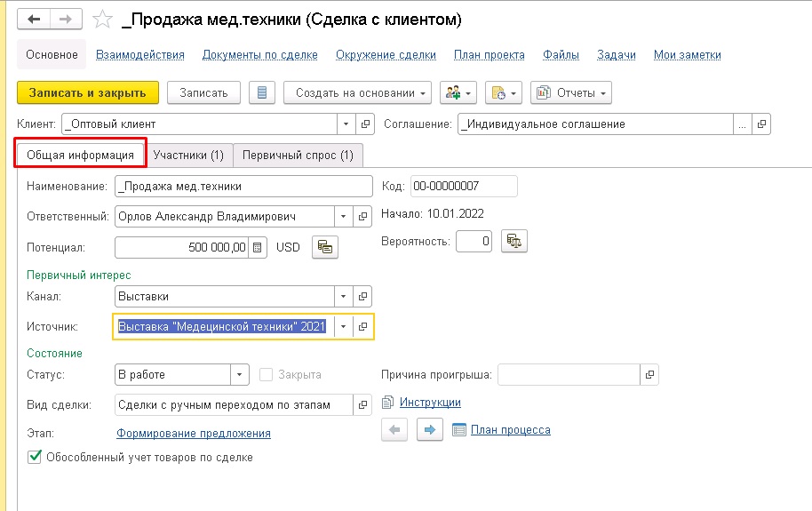
Task: Click the Вид сделки field
Action: coord(234,404)
